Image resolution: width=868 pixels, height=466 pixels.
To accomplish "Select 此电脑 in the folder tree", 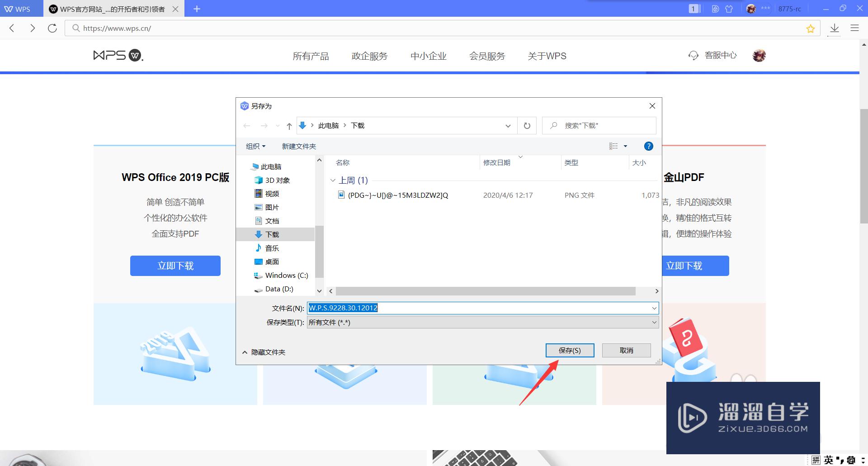I will point(270,166).
